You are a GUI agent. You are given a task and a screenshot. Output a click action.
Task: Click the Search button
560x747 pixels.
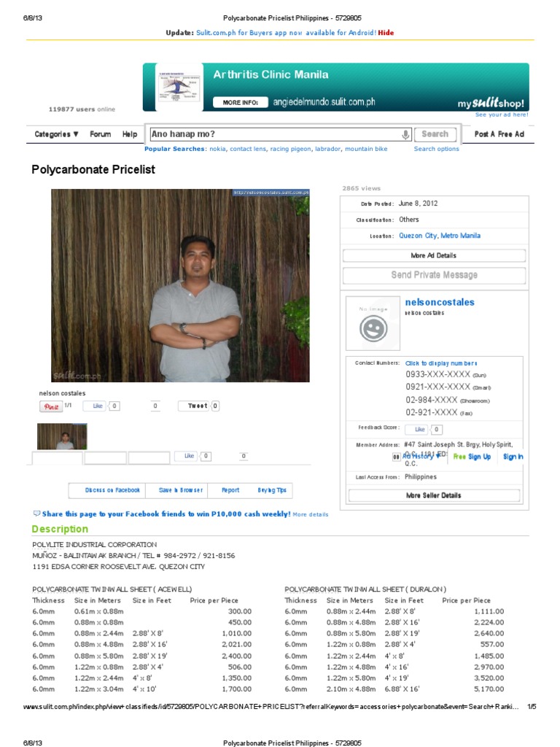click(x=435, y=134)
